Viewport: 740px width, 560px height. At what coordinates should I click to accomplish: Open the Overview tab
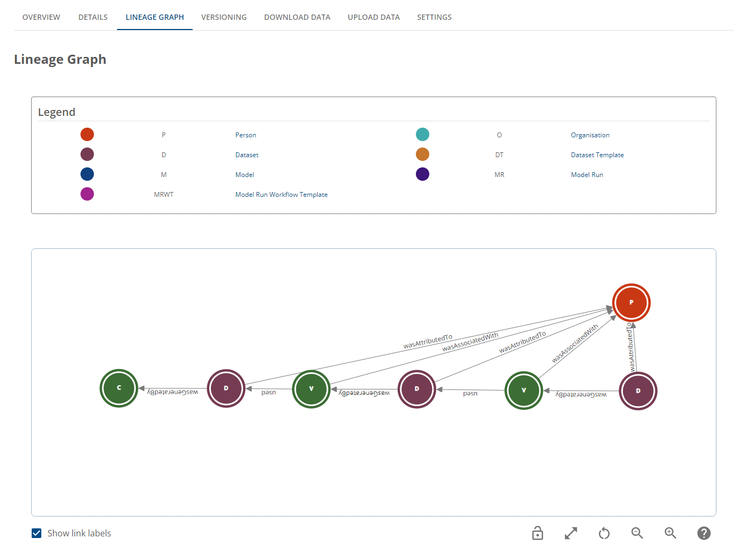pos(41,17)
